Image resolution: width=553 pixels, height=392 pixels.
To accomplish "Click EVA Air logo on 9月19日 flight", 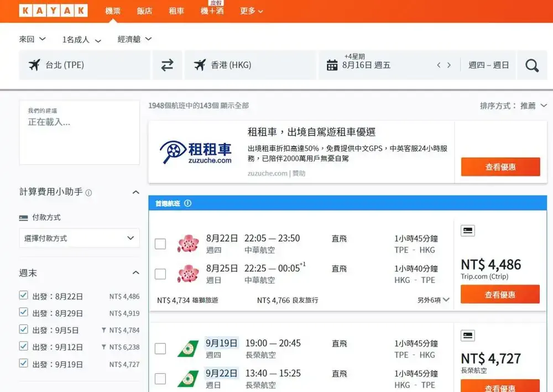I will 188,348.
